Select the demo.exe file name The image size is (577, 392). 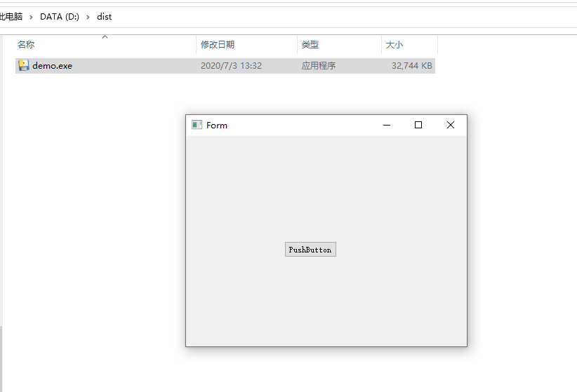52,66
